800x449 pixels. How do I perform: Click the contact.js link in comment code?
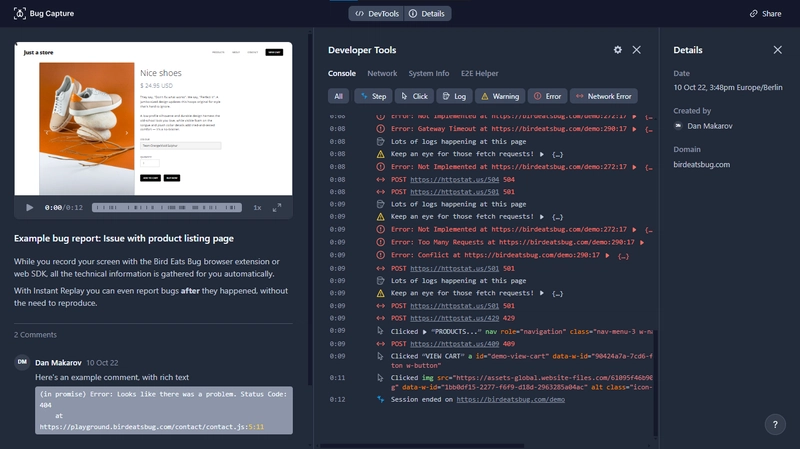click(152, 427)
